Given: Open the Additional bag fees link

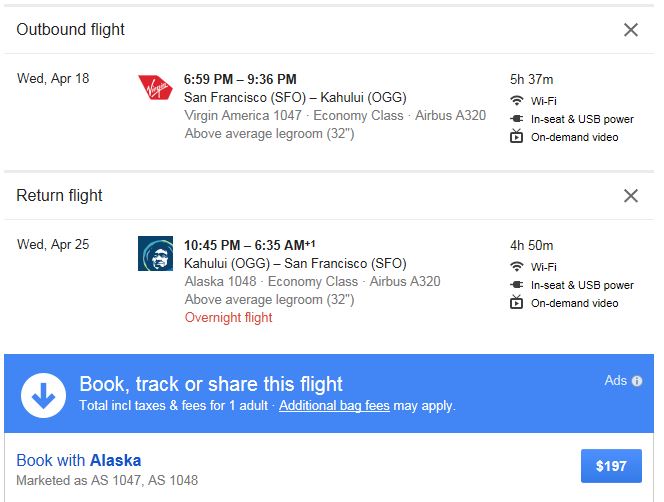Looking at the screenshot, I should [334, 406].
